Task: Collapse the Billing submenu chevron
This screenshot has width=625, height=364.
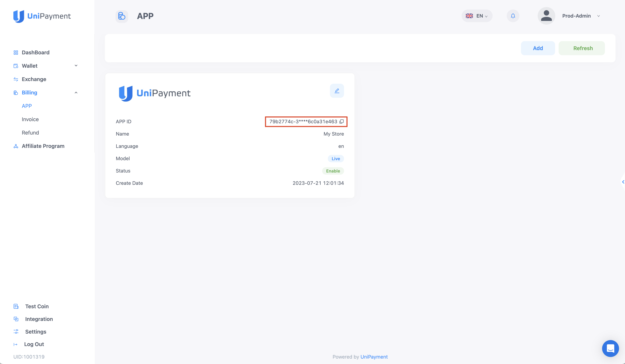Action: (76, 93)
